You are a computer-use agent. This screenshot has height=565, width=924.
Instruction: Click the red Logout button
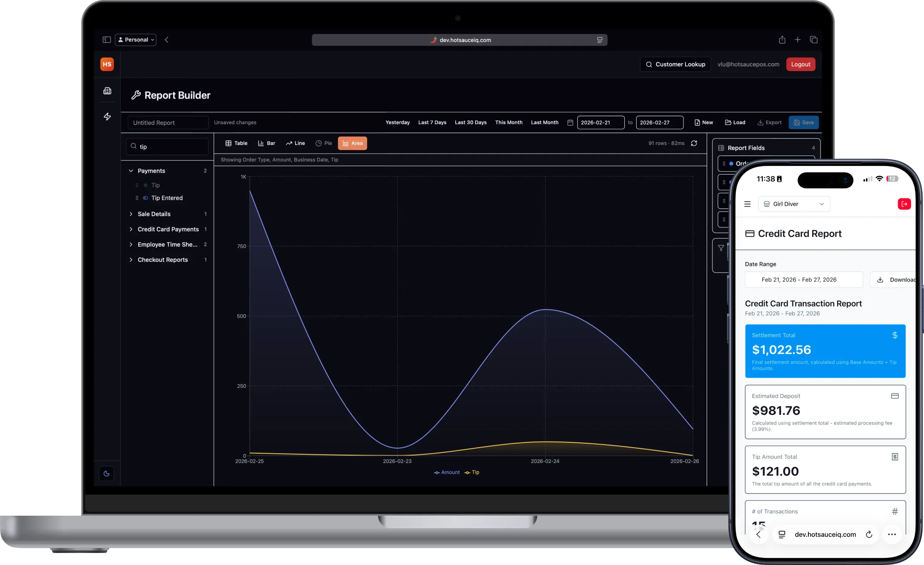click(x=800, y=64)
